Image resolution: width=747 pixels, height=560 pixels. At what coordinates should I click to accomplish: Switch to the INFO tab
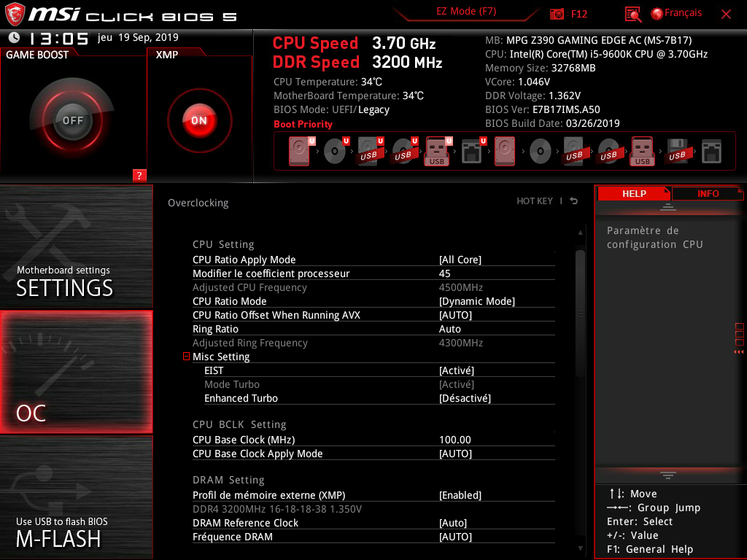(708, 193)
